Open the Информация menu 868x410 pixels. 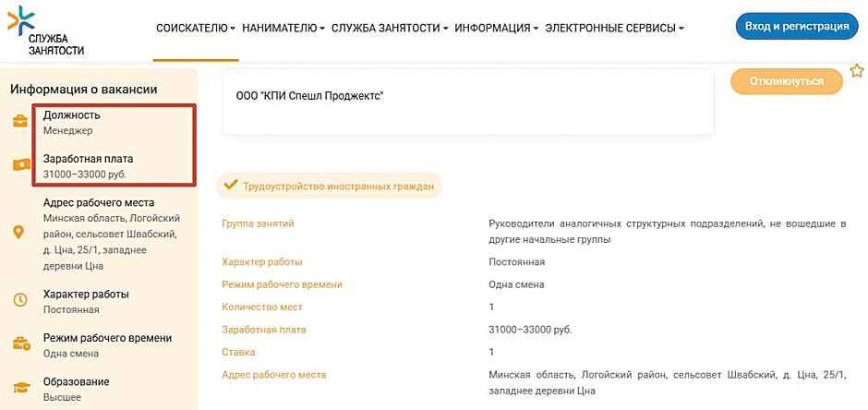tap(496, 29)
